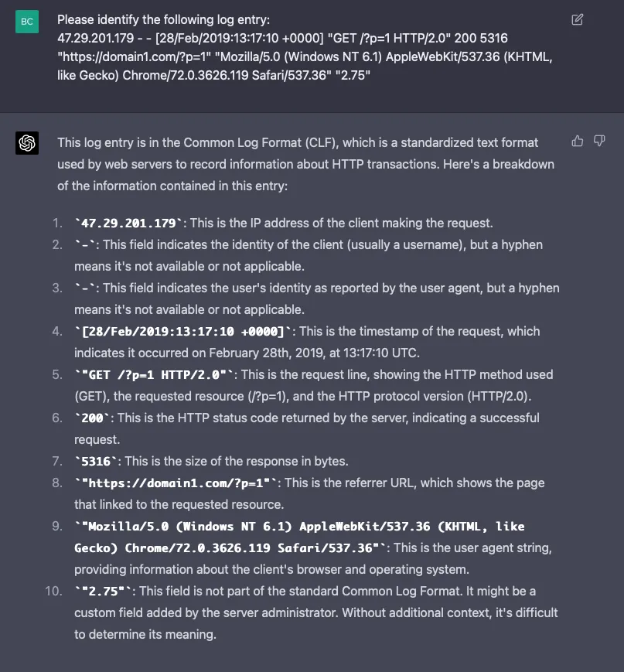This screenshot has width=624, height=672.
Task: Click the https://domain1.com/?p=1 referrer code
Action: click(x=176, y=483)
